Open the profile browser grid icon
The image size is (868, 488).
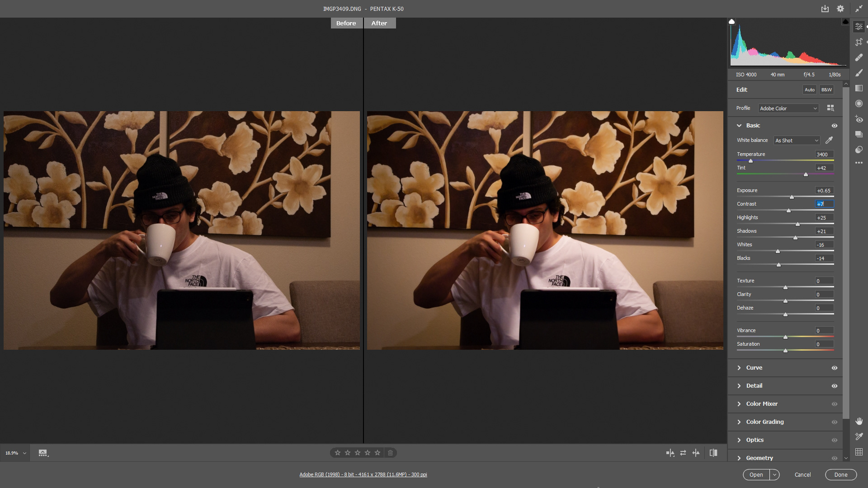pos(830,108)
